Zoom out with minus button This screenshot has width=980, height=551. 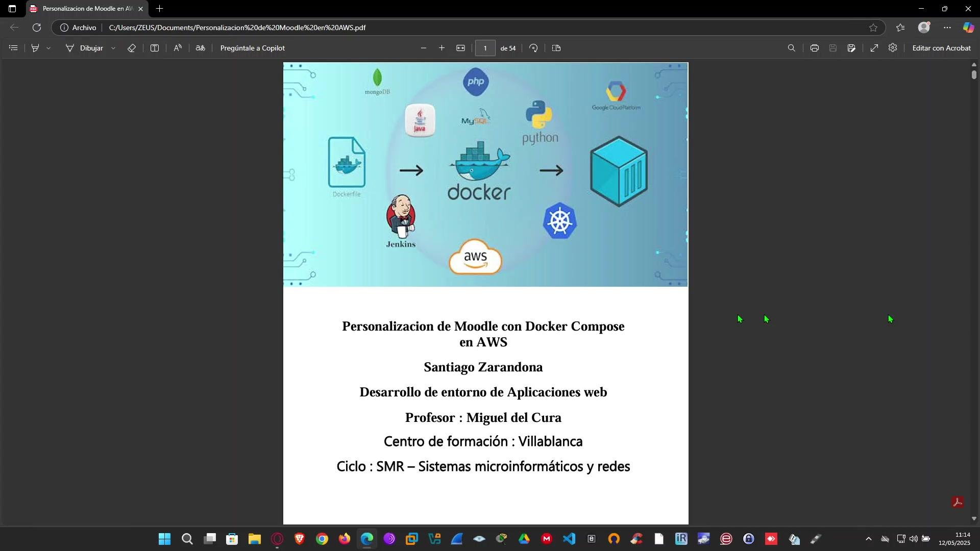pos(423,48)
